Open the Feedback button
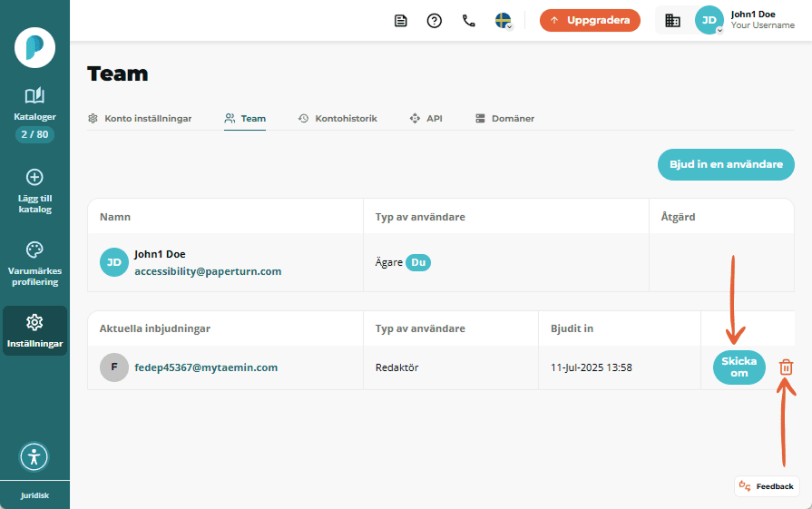 tap(767, 486)
